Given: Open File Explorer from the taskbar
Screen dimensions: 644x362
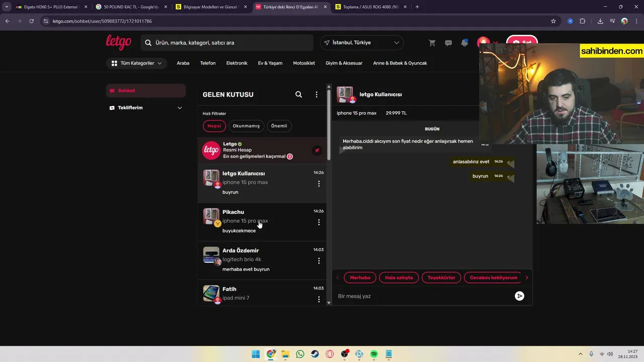Looking at the screenshot, I should [x=285, y=354].
